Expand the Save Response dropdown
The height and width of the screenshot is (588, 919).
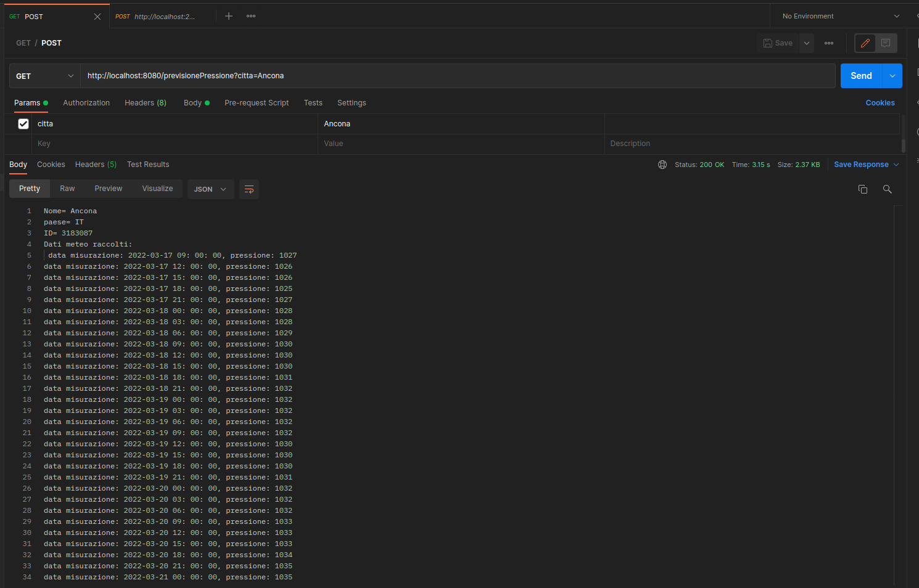[867, 165]
